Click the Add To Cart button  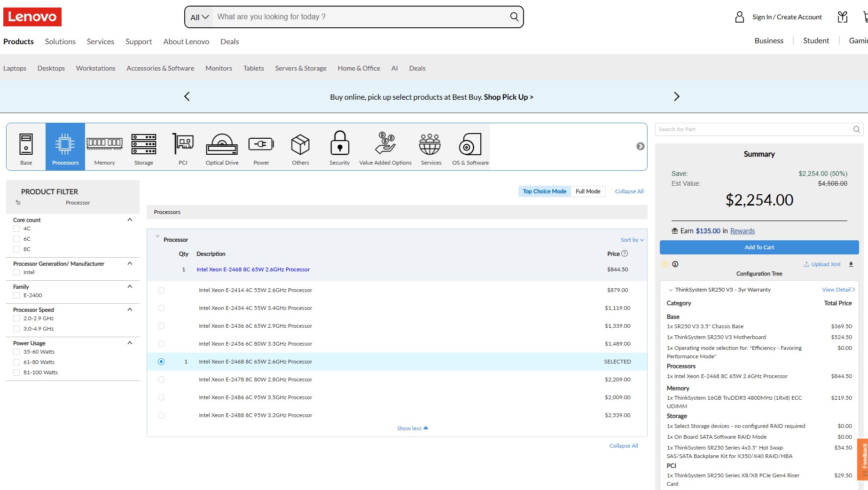[759, 247]
